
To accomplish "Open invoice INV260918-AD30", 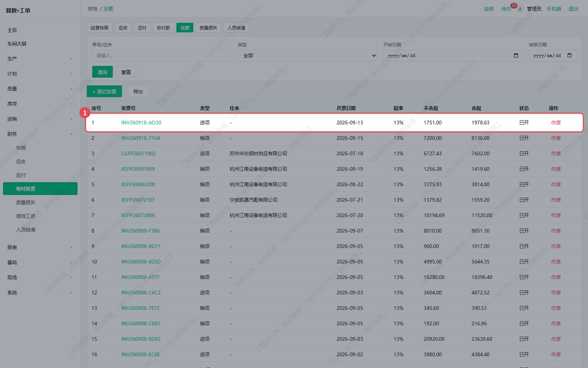I will click(x=141, y=123).
